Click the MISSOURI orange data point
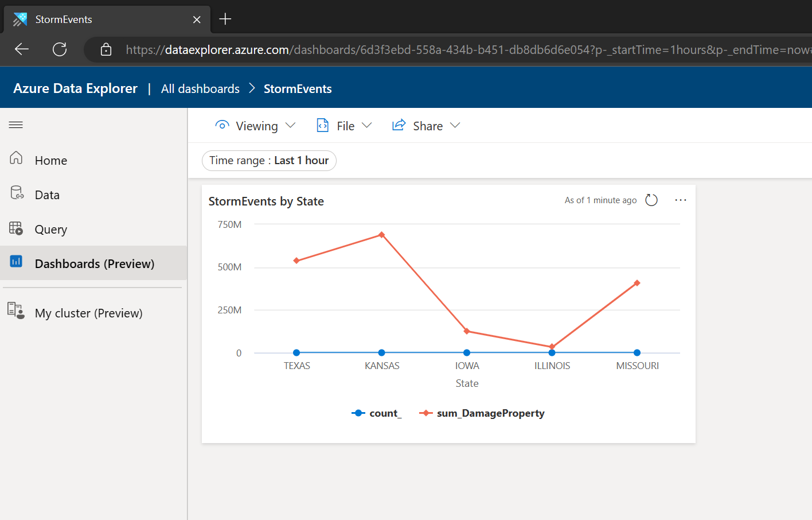812x520 pixels. pos(637,283)
